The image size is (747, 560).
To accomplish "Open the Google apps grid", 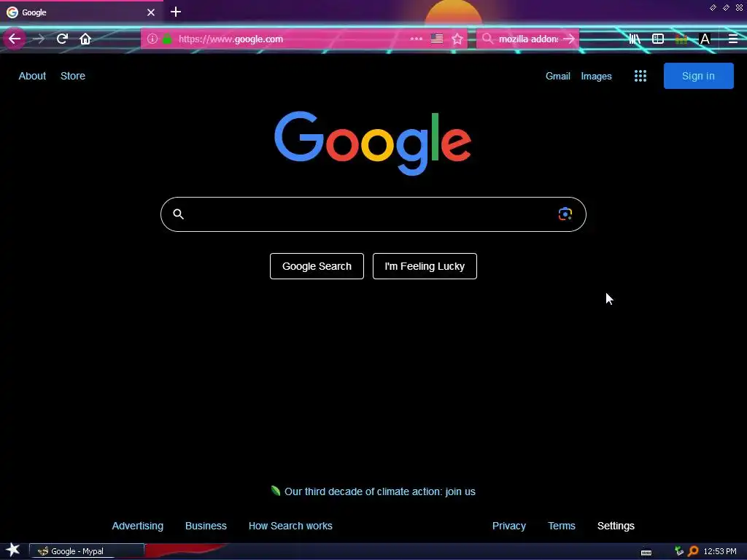I will tap(640, 76).
